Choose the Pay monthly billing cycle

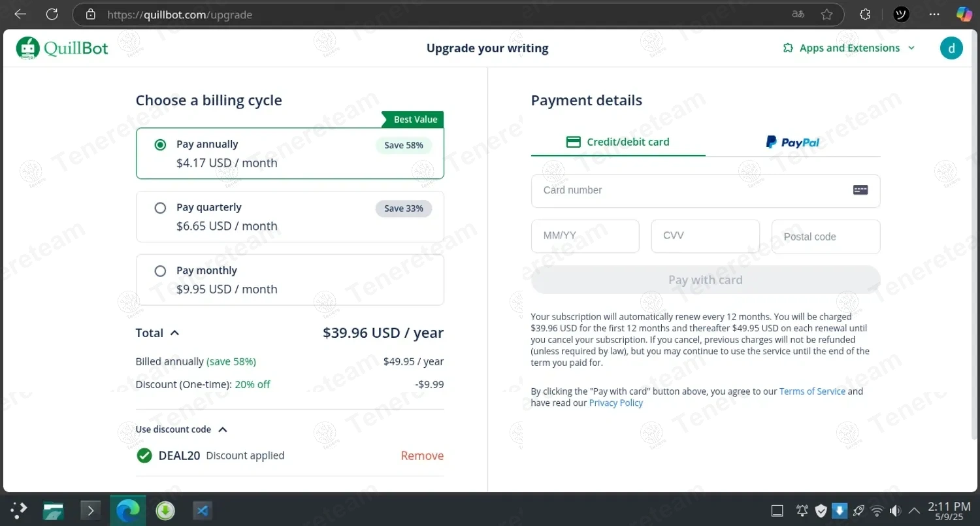(160, 271)
